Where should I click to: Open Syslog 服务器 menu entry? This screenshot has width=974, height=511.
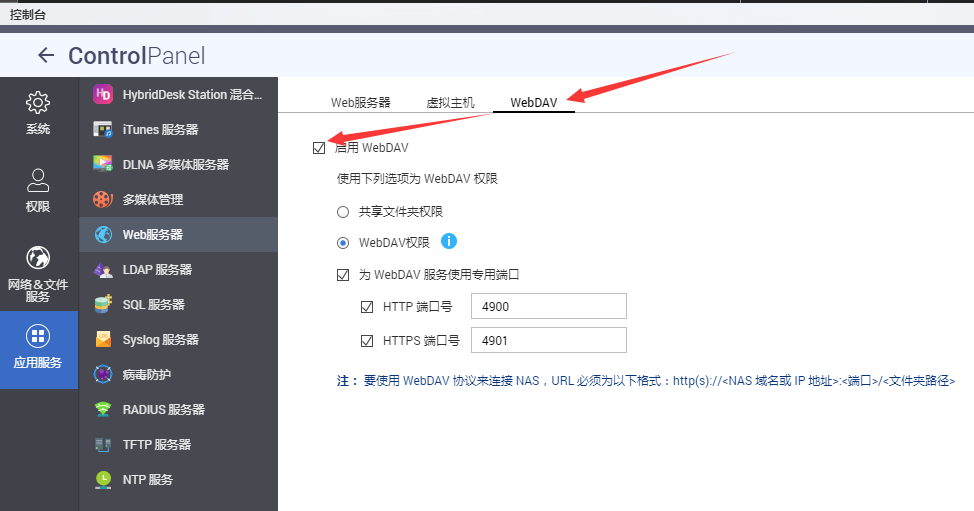pyautogui.click(x=178, y=339)
